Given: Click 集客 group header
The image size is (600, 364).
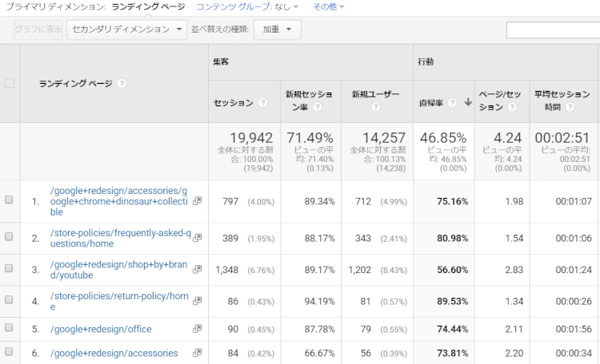Looking at the screenshot, I should [x=220, y=62].
